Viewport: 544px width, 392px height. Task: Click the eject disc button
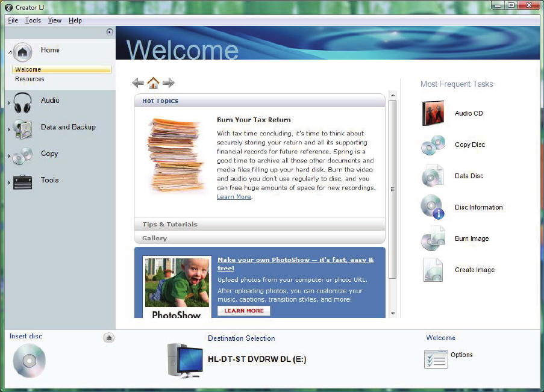click(108, 338)
